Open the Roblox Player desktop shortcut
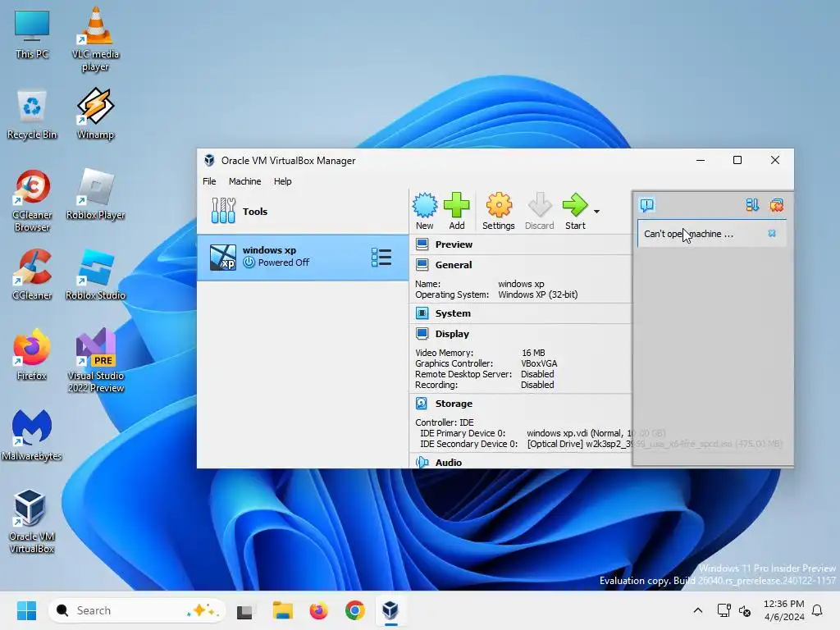Screen dimensions: 840x630 95,194
